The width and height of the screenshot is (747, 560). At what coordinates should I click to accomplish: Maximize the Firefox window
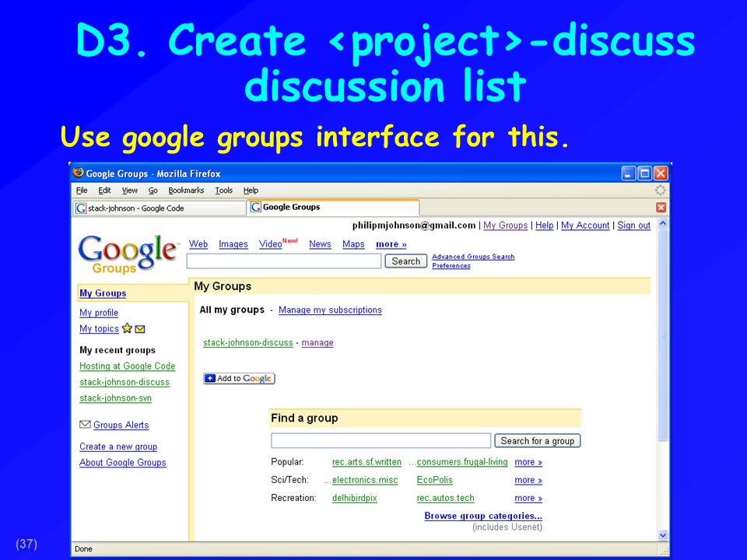point(644,173)
